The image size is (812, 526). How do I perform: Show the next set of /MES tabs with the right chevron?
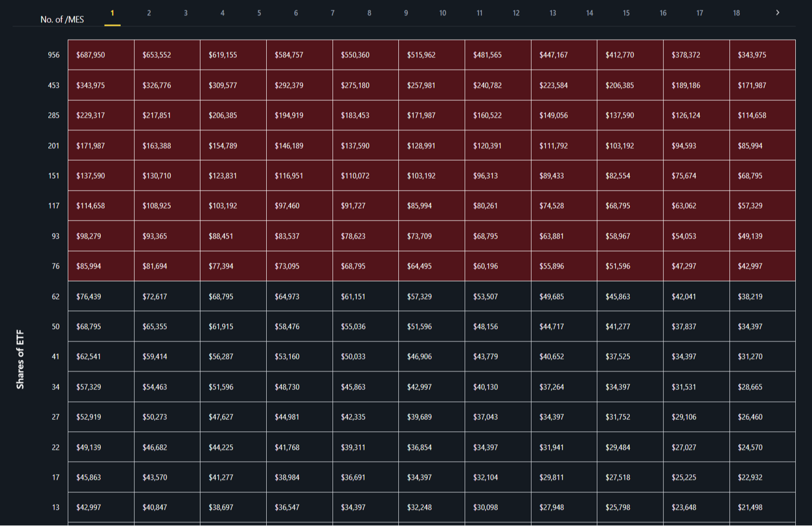point(777,13)
